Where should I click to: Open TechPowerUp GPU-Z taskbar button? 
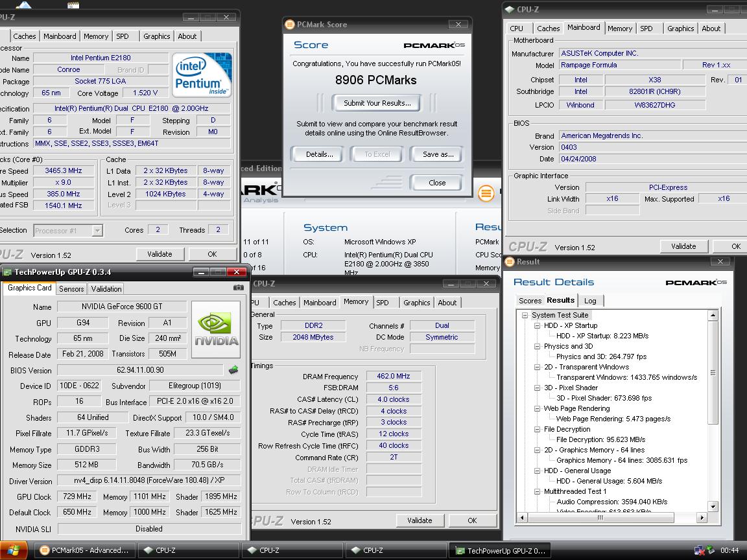[x=500, y=550]
